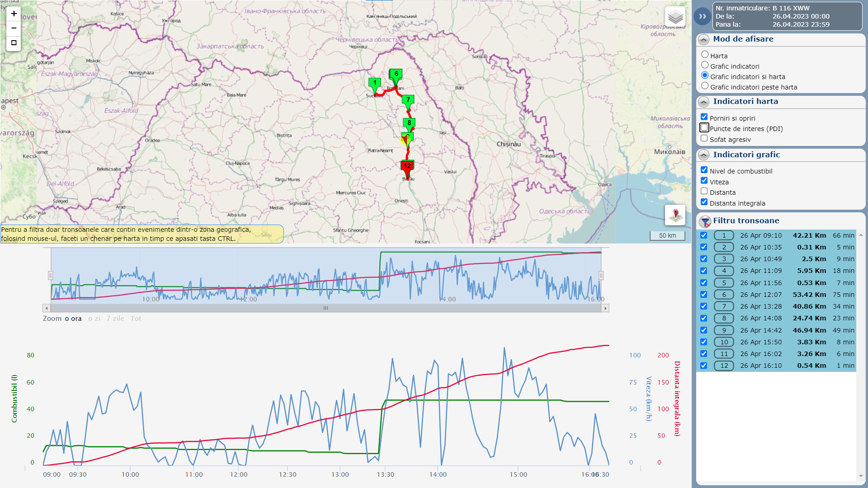
Task: Zoom in on the map
Action: [14, 14]
